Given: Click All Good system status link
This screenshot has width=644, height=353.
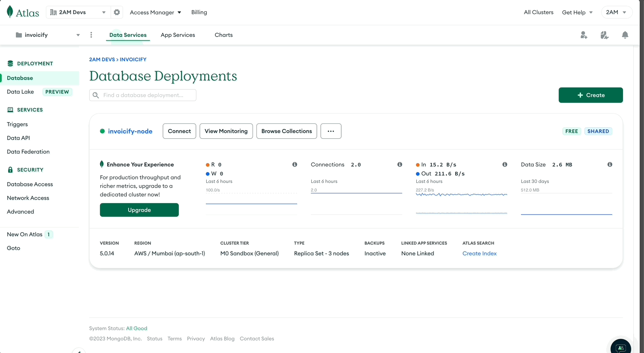Looking at the screenshot, I should click(x=136, y=329).
